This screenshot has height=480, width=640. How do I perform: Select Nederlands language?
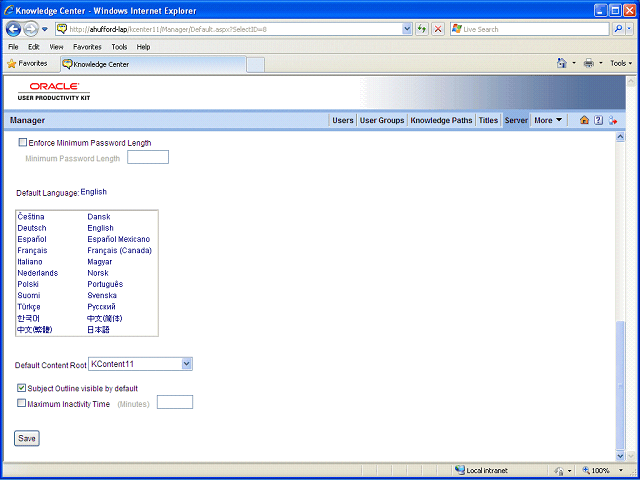pyautogui.click(x=38, y=273)
